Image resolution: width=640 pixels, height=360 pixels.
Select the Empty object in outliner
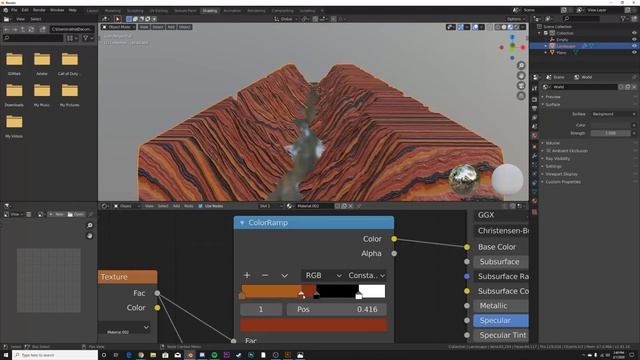562,40
